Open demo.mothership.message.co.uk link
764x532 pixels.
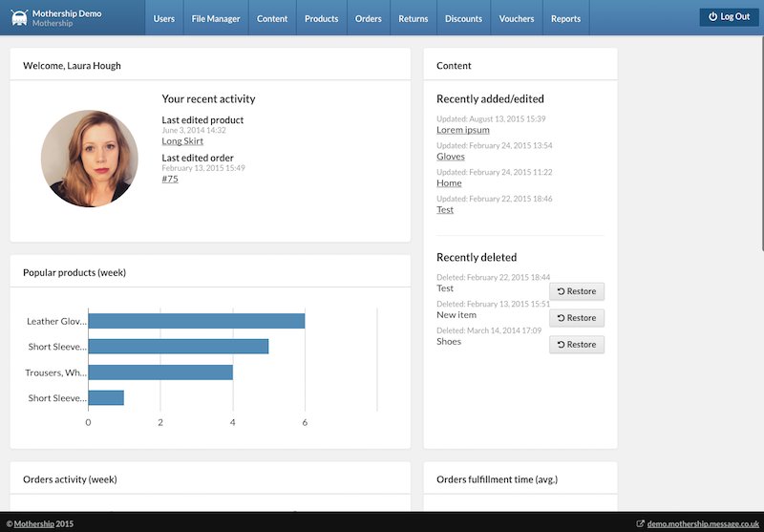[x=703, y=523]
